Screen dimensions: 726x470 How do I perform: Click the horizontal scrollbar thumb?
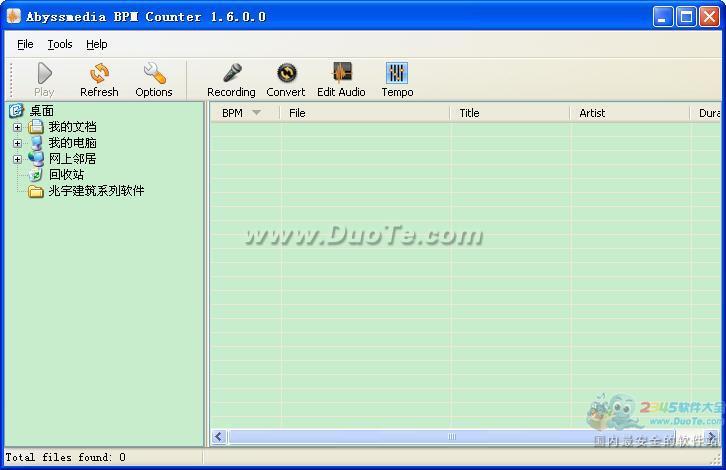click(452, 437)
